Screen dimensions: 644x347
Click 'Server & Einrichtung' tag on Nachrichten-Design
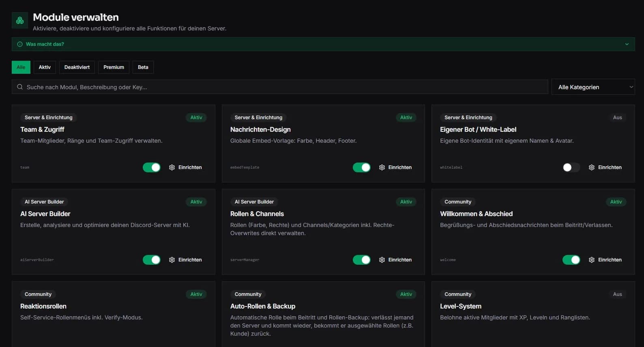(x=258, y=118)
